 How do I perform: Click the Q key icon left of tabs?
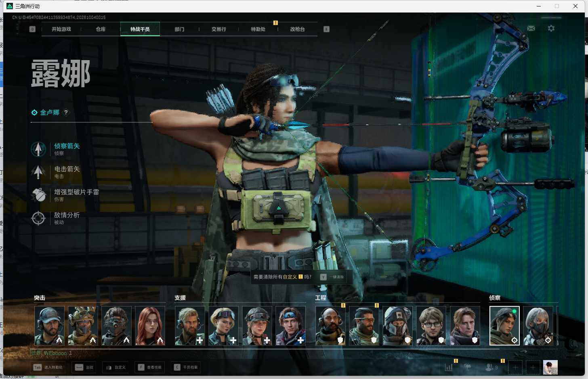(32, 29)
